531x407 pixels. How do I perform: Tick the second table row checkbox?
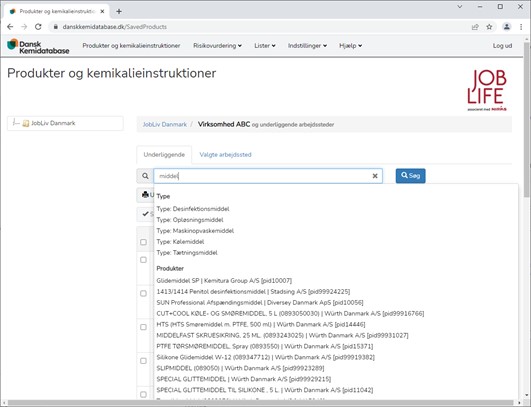pyautogui.click(x=143, y=293)
